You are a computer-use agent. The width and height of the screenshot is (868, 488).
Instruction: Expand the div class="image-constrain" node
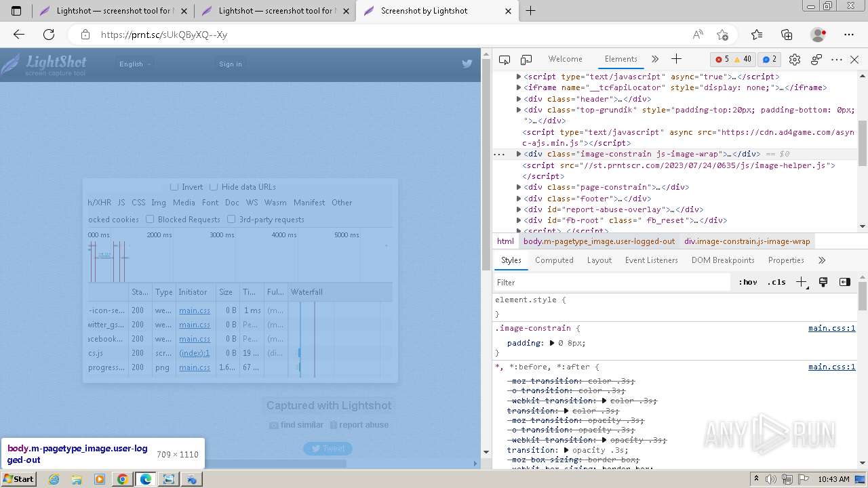coord(519,154)
